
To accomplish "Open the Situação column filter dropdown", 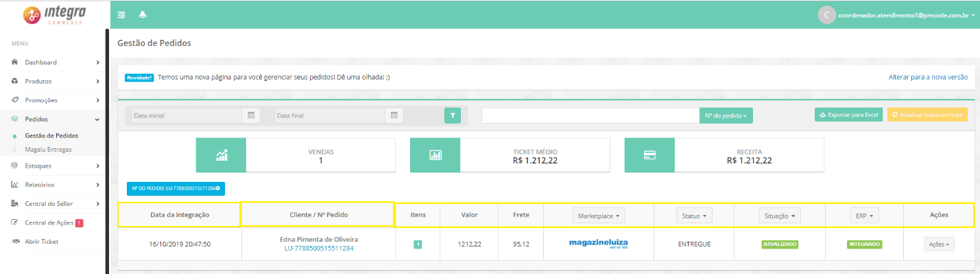I will point(780,215).
